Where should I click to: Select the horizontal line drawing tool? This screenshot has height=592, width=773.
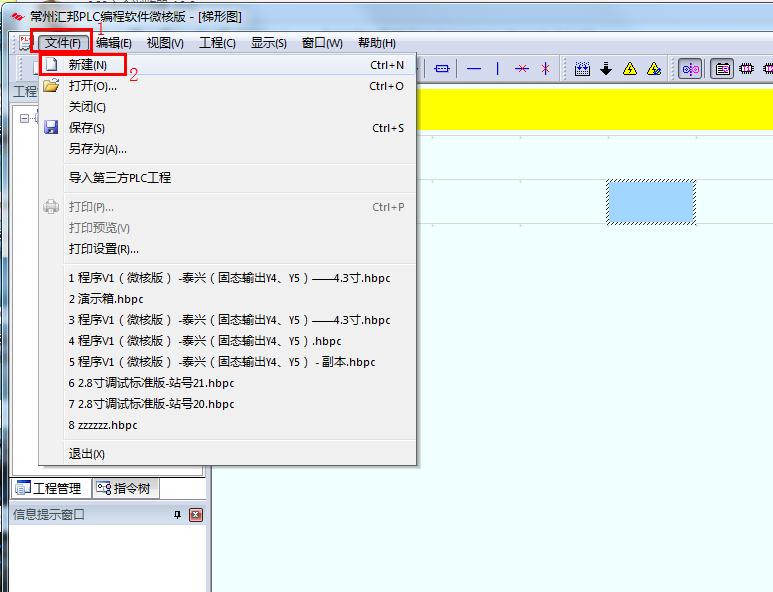pyautogui.click(x=474, y=69)
